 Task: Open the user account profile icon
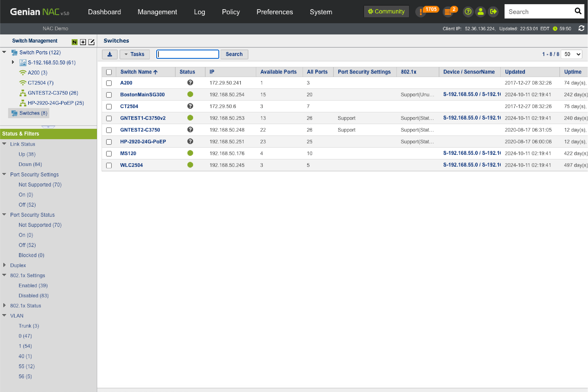tap(480, 12)
